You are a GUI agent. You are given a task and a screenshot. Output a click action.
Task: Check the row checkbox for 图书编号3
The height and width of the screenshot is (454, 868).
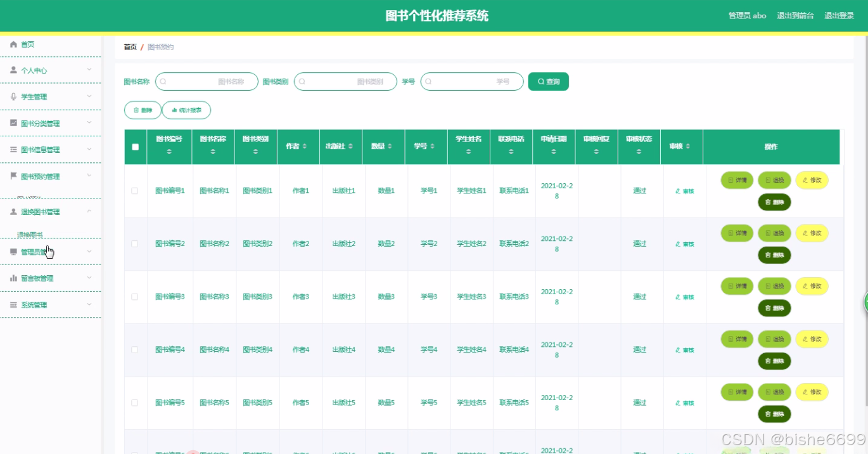pyautogui.click(x=136, y=296)
